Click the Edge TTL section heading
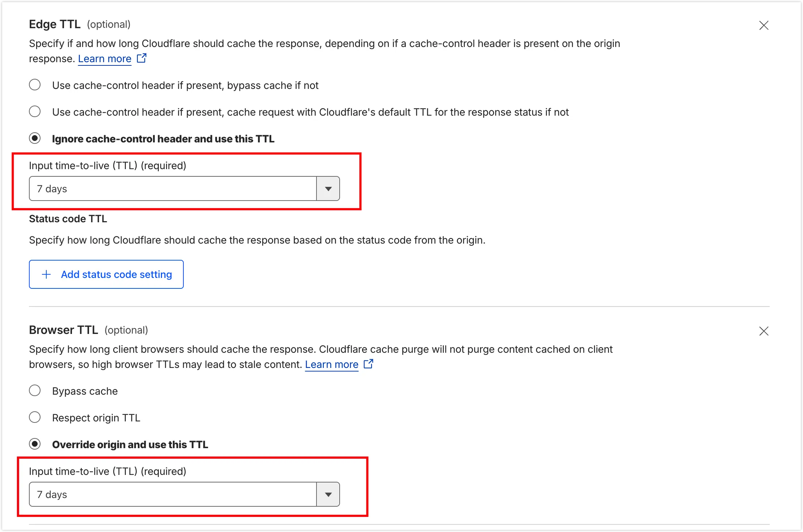Screen dimensions: 803x532 pos(55,24)
